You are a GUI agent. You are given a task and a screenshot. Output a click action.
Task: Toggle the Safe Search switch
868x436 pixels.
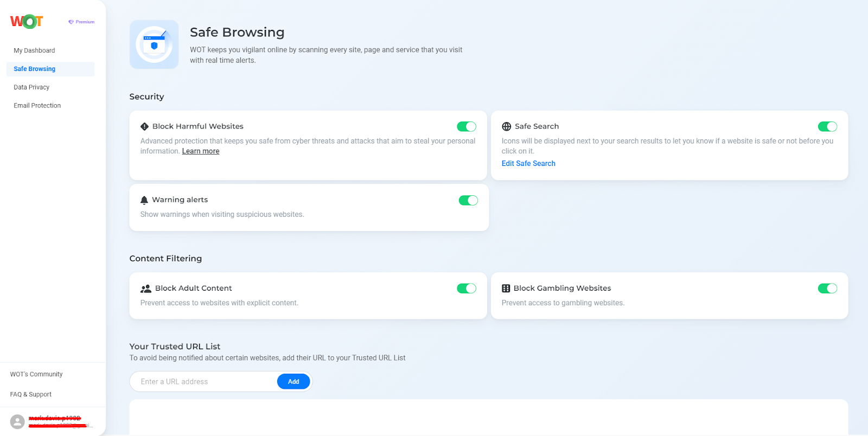[x=828, y=126]
